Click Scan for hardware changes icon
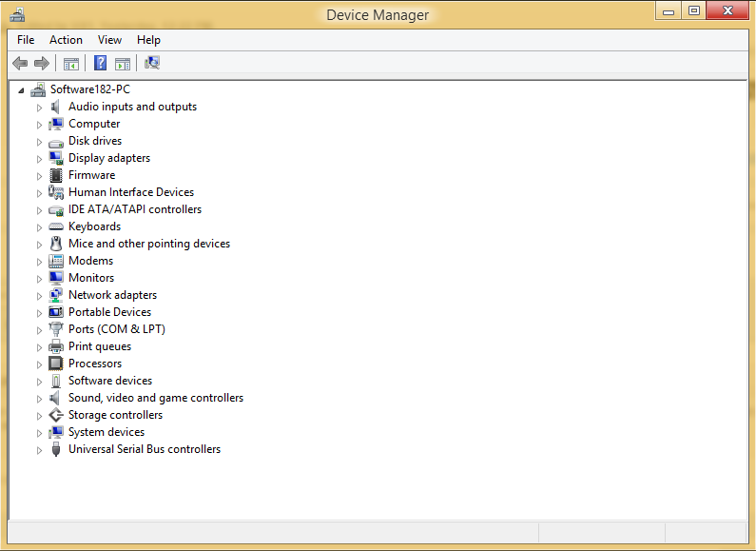 click(x=152, y=63)
